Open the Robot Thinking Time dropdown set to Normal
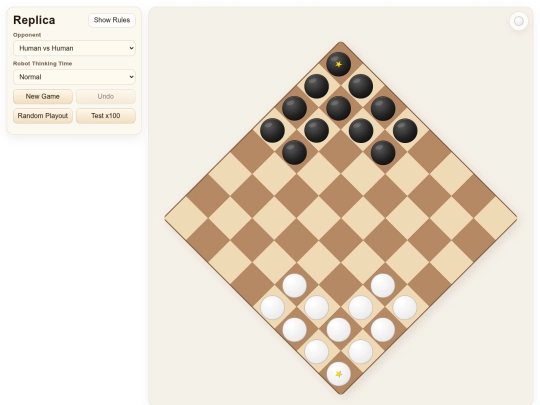Image resolution: width=540 pixels, height=405 pixels. pos(74,77)
